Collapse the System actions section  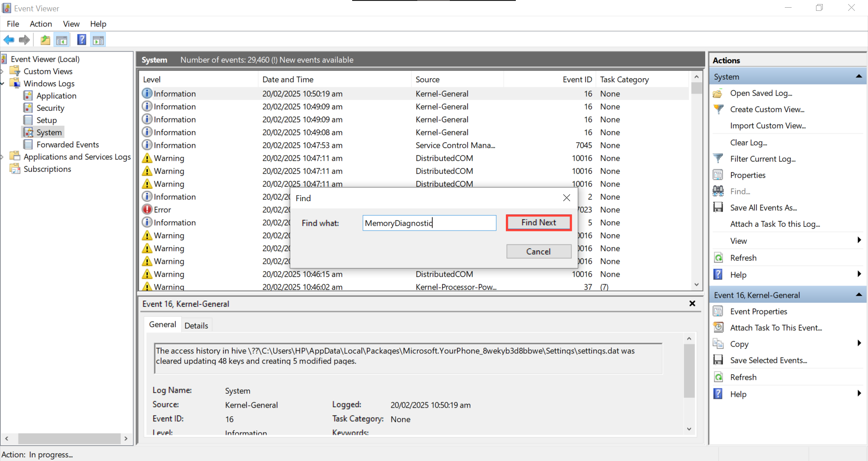(859, 77)
